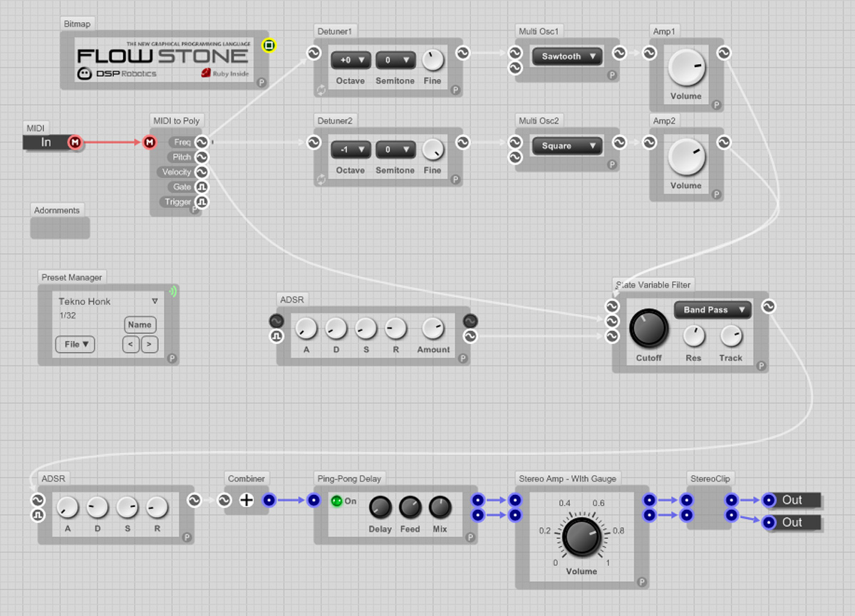Open the Square waveform dropdown in Multi Osc2
Image resolution: width=855 pixels, height=616 pixels.
pyautogui.click(x=567, y=146)
